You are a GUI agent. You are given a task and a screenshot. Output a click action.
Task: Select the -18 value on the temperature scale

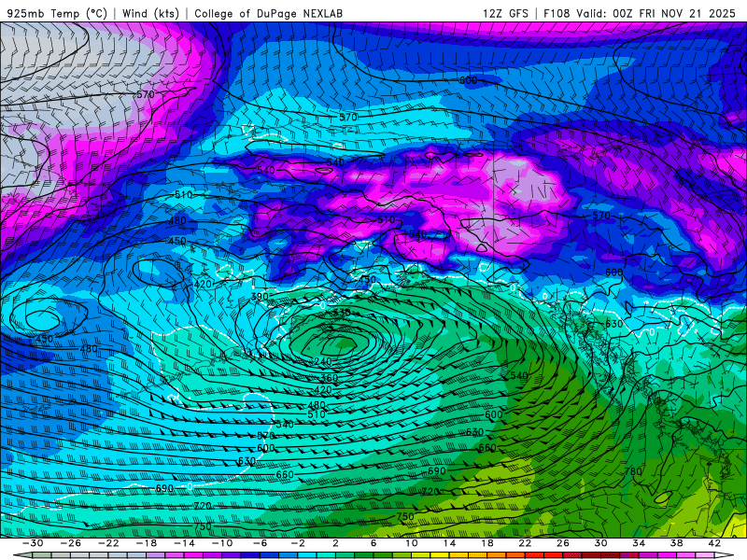point(147,543)
